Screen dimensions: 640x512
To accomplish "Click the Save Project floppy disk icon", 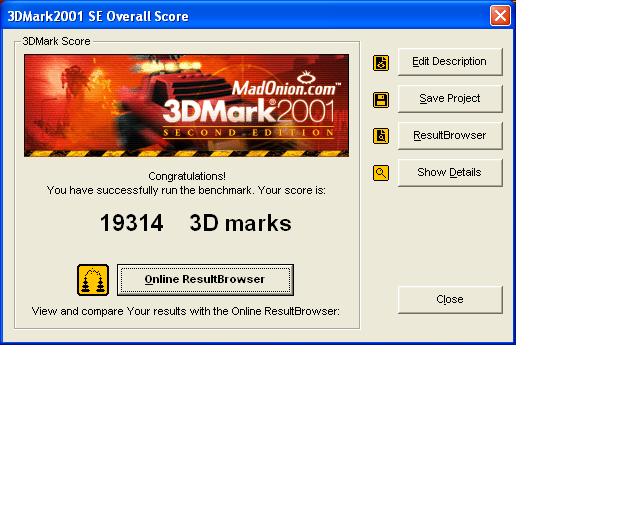I will coord(381,99).
